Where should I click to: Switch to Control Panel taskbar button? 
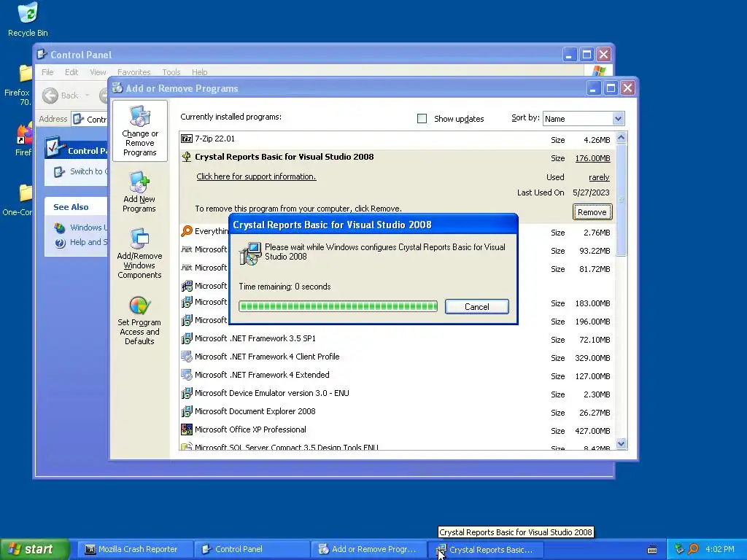click(x=251, y=549)
